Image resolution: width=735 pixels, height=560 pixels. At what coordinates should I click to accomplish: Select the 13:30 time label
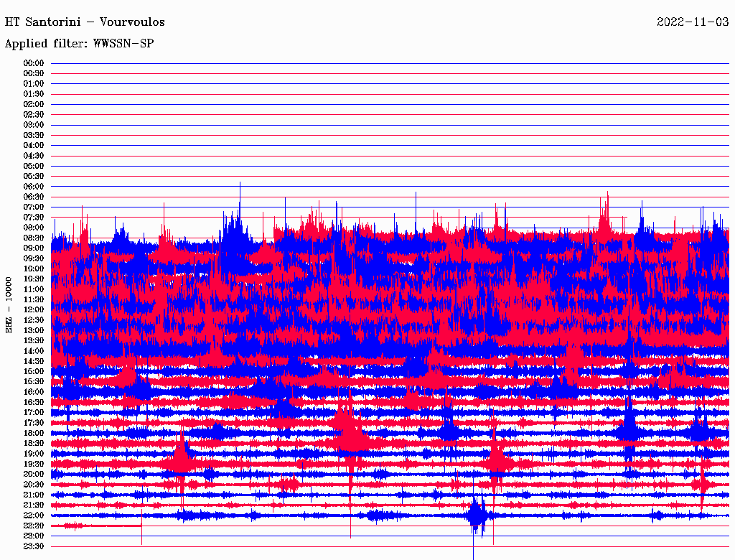(x=34, y=340)
